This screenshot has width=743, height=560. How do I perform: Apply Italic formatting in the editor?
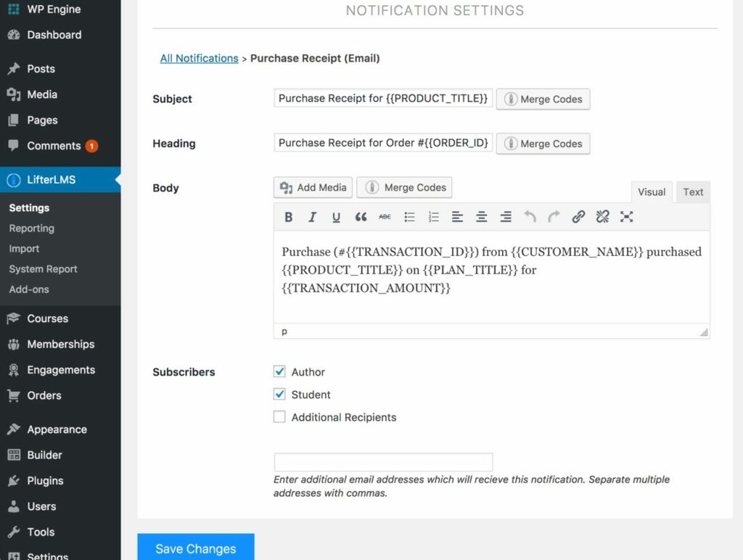312,217
